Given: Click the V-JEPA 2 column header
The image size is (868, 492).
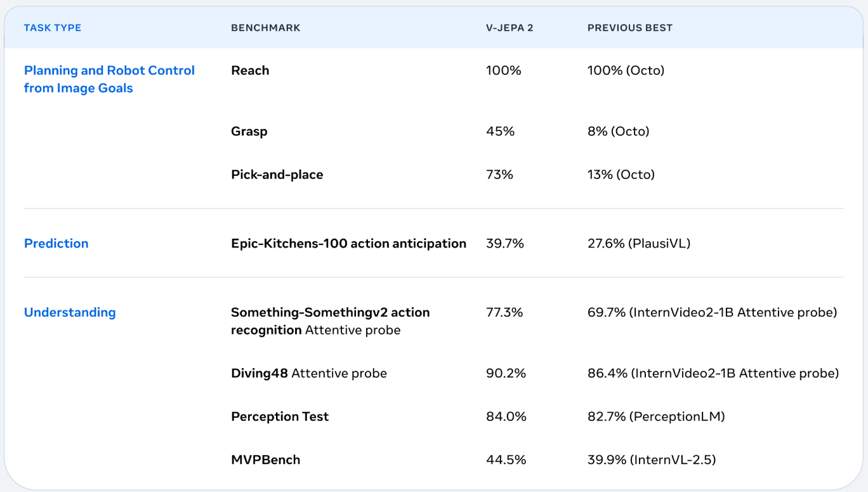Looking at the screenshot, I should coord(510,28).
